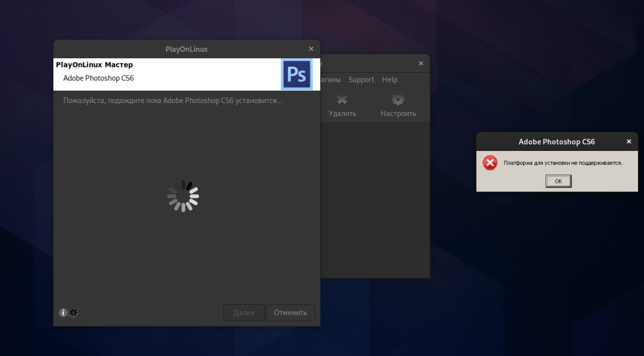Click the Photoshop Ps logo in the wizard header
The image size is (644, 356).
tap(297, 74)
